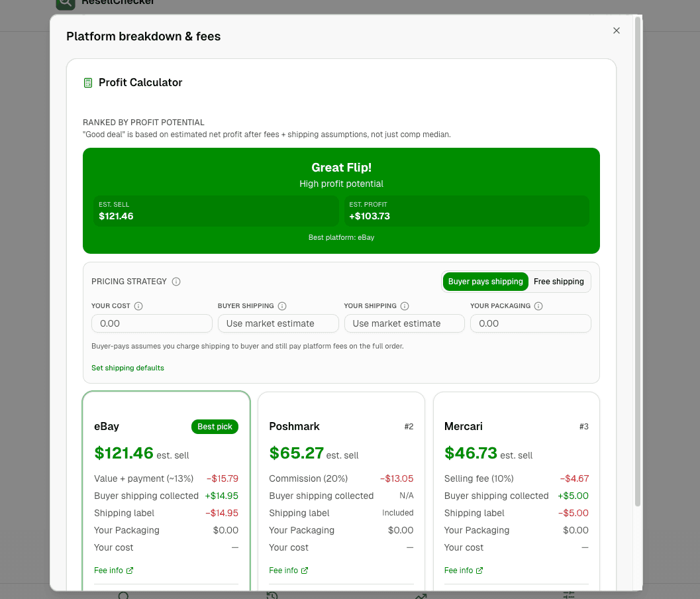Image resolution: width=700 pixels, height=599 pixels.
Task: Open Fee info for Mercari
Action: click(464, 570)
